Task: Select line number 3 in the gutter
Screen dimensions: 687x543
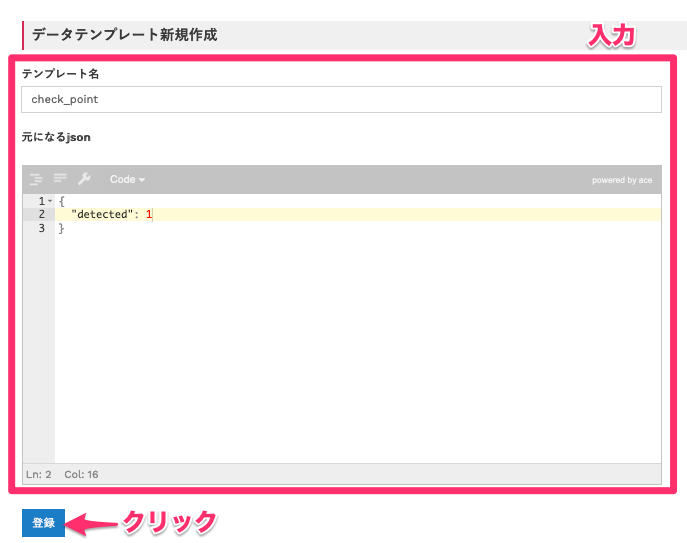Action: 42,228
